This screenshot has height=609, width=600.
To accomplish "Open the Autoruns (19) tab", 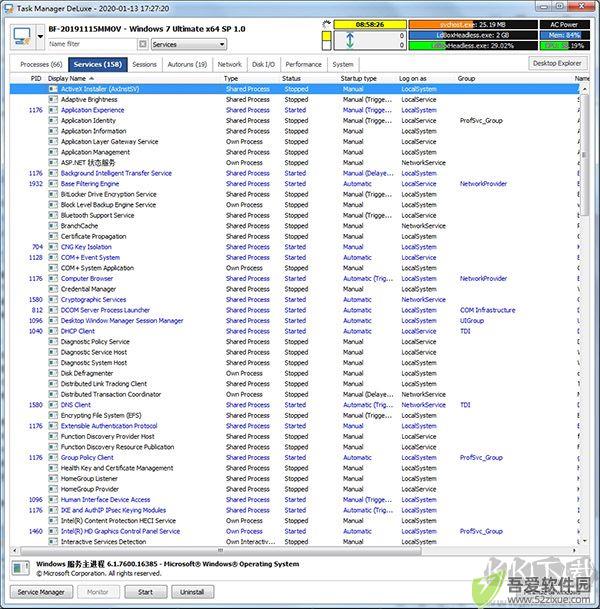I will [x=187, y=64].
